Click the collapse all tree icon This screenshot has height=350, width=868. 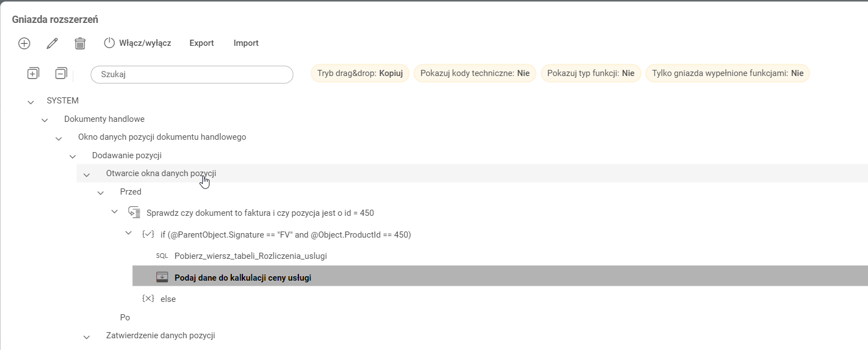pos(61,73)
